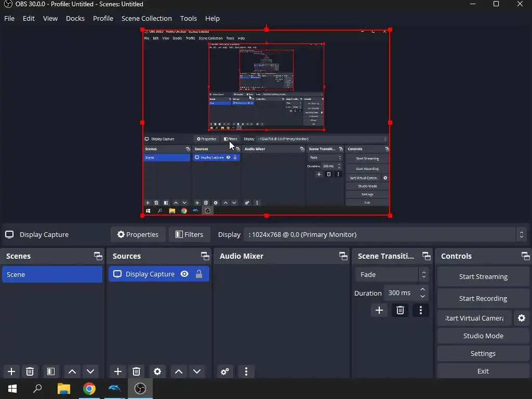Move source down with arrow icon

tap(197, 371)
